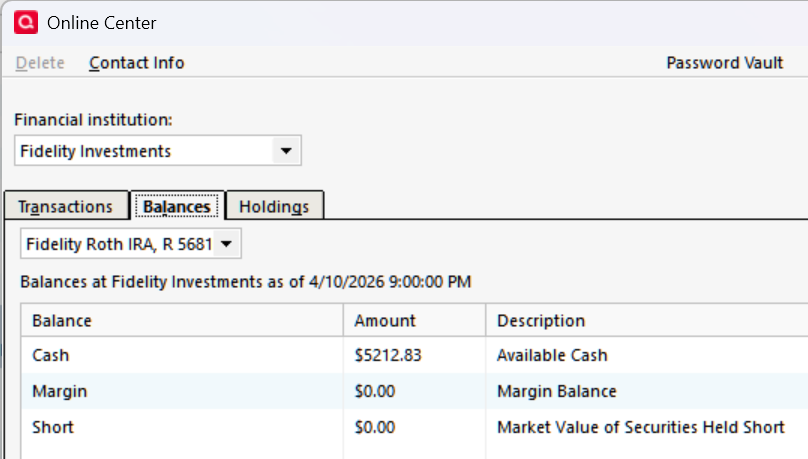
Task: Switch to the Transactions tab
Action: (x=66, y=207)
